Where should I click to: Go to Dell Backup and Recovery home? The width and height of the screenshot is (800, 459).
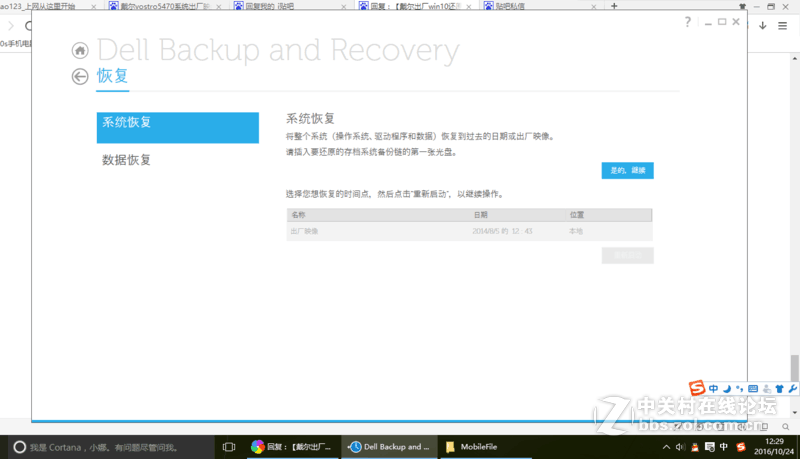[80, 50]
